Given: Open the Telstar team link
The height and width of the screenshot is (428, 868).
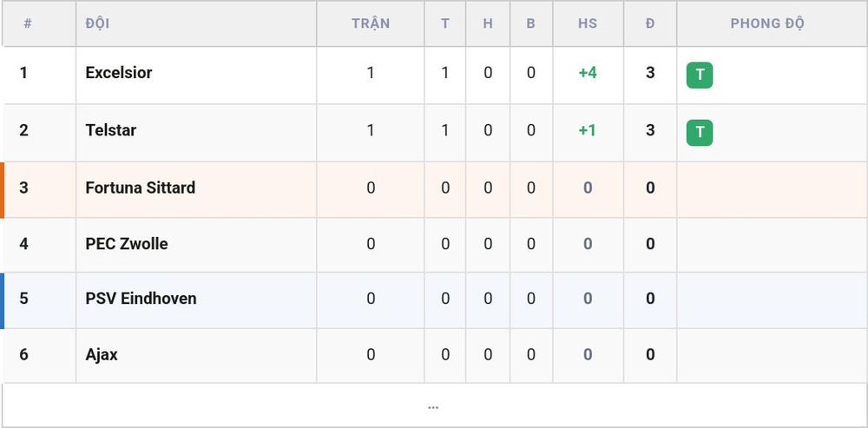Looking at the screenshot, I should pos(111,130).
